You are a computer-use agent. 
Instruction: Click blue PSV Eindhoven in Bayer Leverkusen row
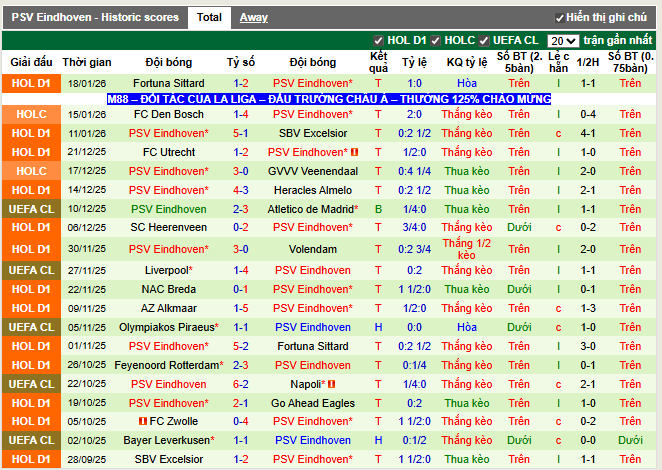[x=313, y=440]
